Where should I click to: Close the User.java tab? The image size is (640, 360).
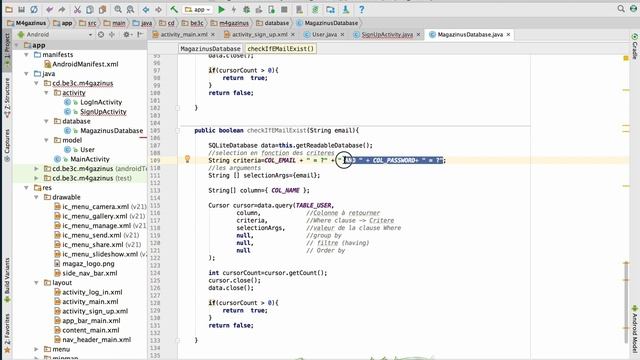(x=342, y=35)
